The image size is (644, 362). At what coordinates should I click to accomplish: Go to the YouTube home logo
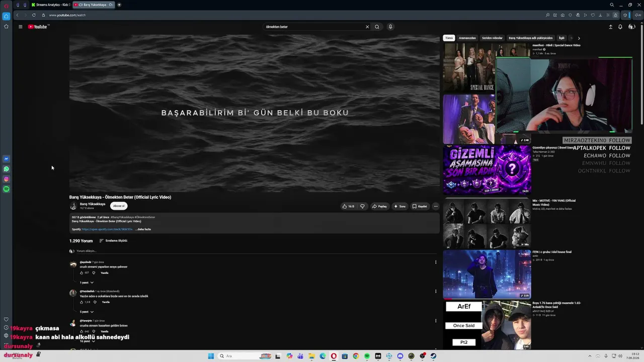(38, 27)
